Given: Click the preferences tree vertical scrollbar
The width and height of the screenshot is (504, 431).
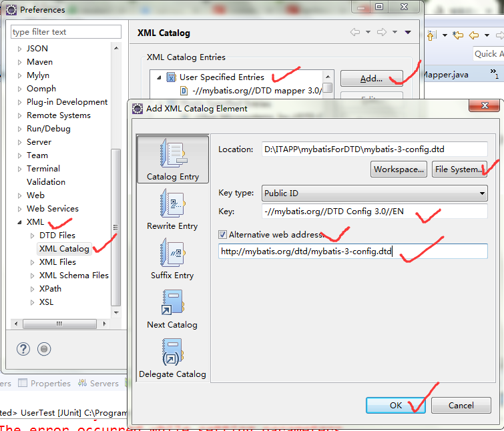Looking at the screenshot, I should 115,227.
